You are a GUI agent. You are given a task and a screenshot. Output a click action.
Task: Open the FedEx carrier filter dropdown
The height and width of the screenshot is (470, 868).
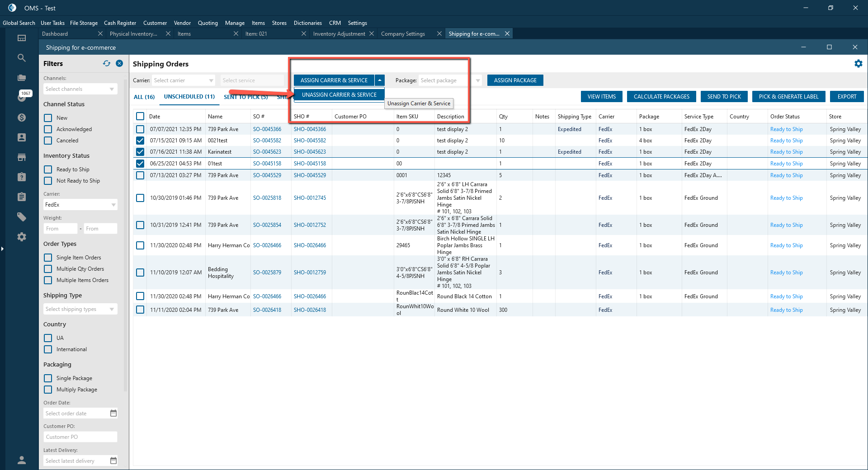point(80,205)
